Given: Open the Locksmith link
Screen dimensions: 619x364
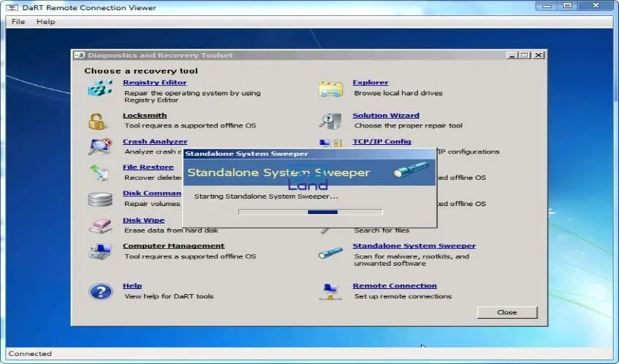Looking at the screenshot, I should tap(144, 115).
